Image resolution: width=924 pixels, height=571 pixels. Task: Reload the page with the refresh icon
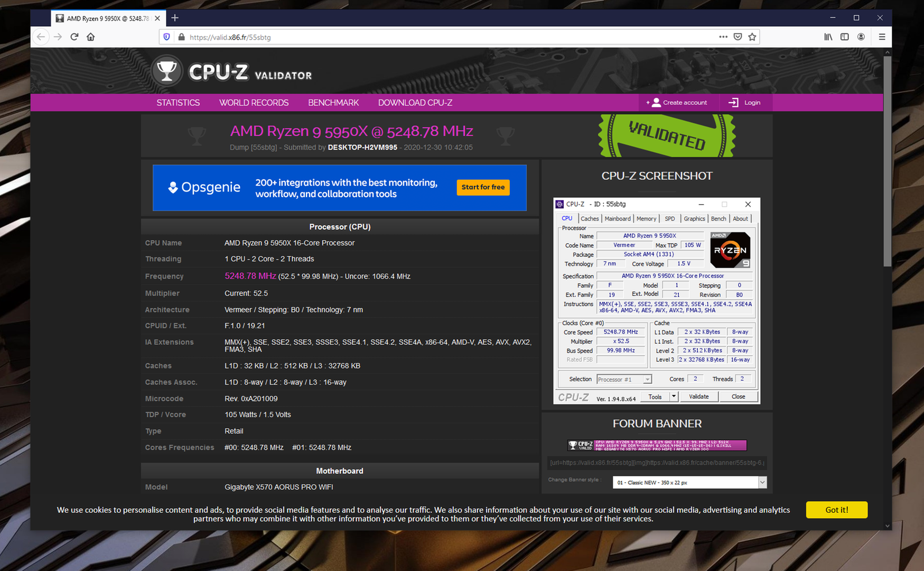click(74, 37)
